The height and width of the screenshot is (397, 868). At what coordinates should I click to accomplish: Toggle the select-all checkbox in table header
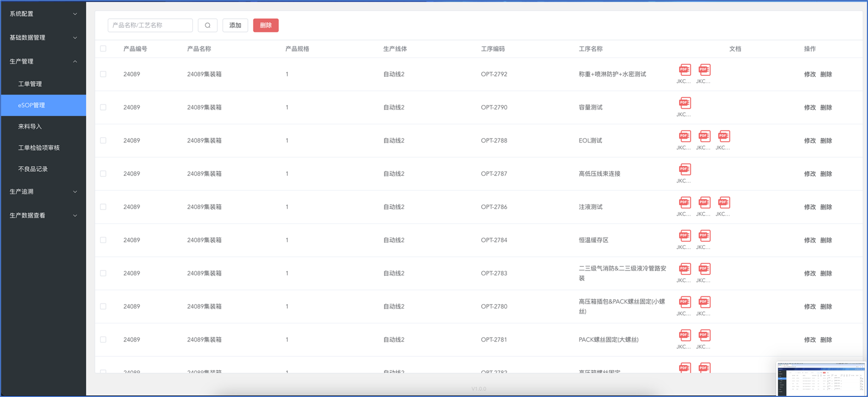coord(103,49)
